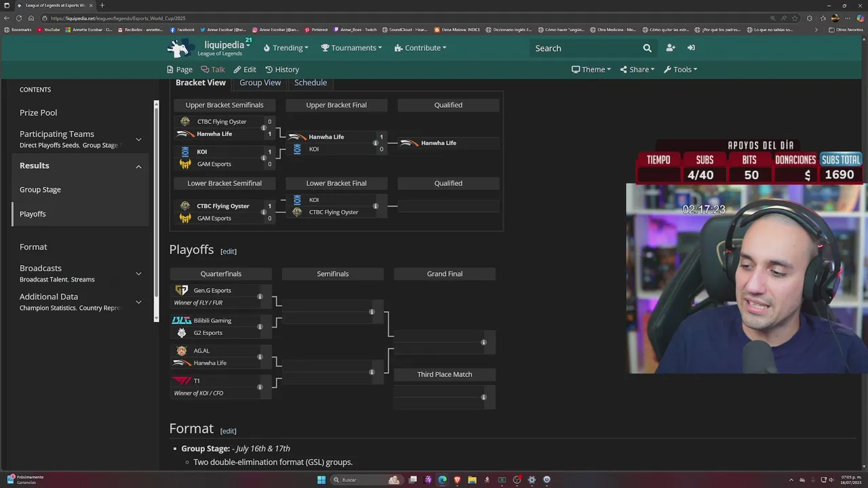Open info for Bilibili Gaming vs G2 match
This screenshot has width=868, height=488.
[260, 327]
